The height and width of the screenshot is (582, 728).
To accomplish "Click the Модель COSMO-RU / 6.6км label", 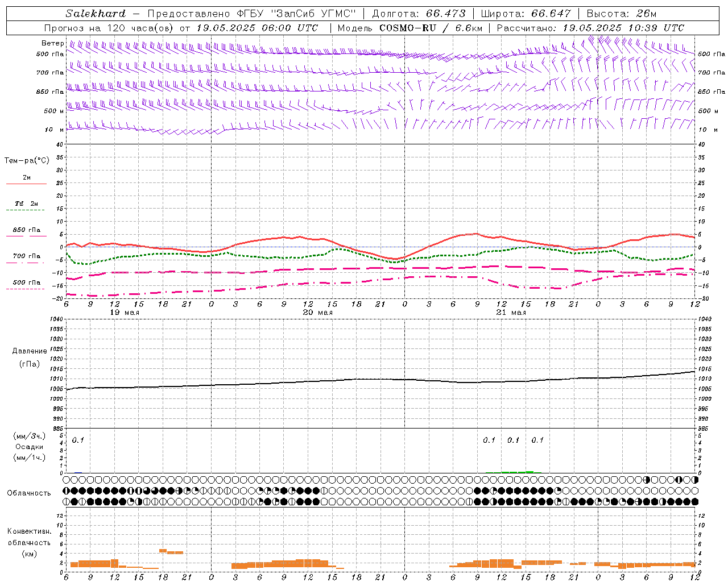I will click(x=410, y=28).
